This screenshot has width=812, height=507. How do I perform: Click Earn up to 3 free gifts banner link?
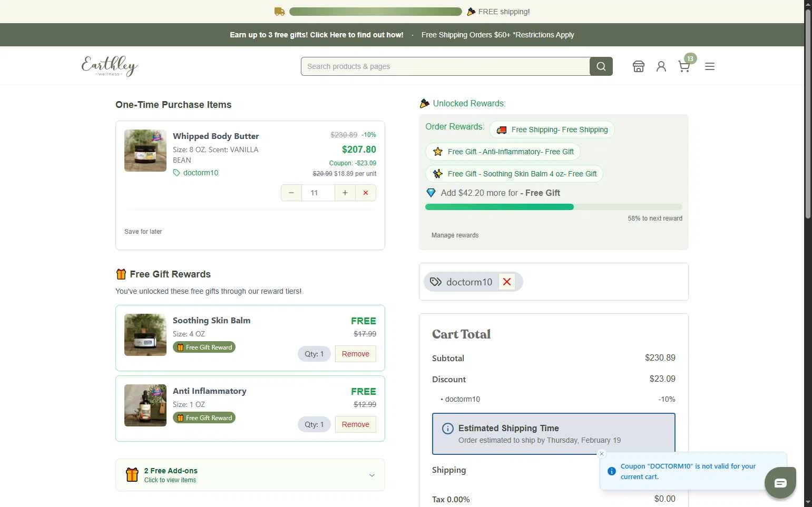pos(316,35)
